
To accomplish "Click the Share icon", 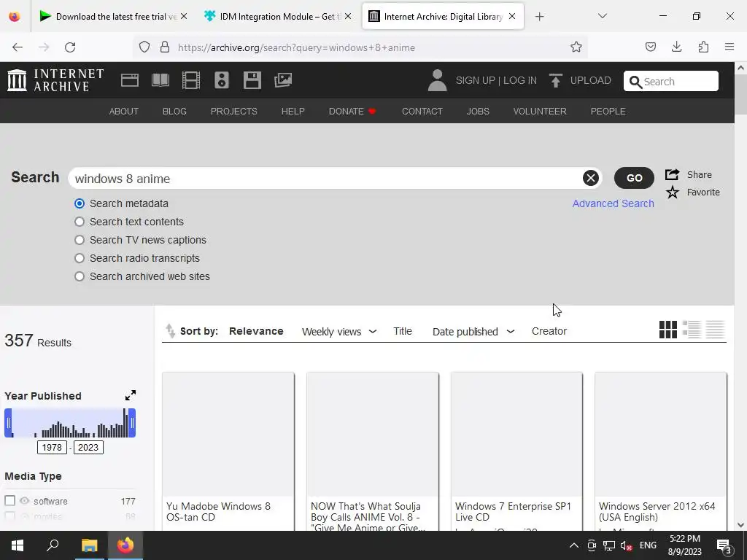I will (672, 174).
